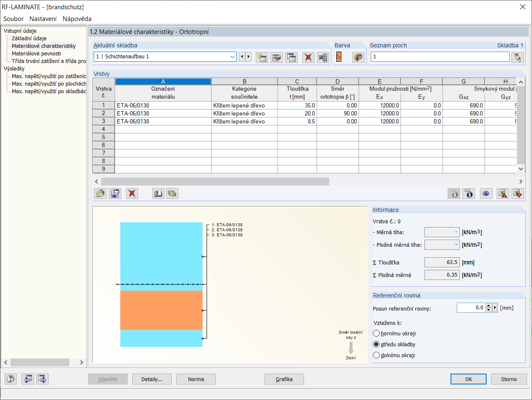Image resolution: width=532 pixels, height=400 pixels.
Task: Select column A header
Action: (163, 81)
